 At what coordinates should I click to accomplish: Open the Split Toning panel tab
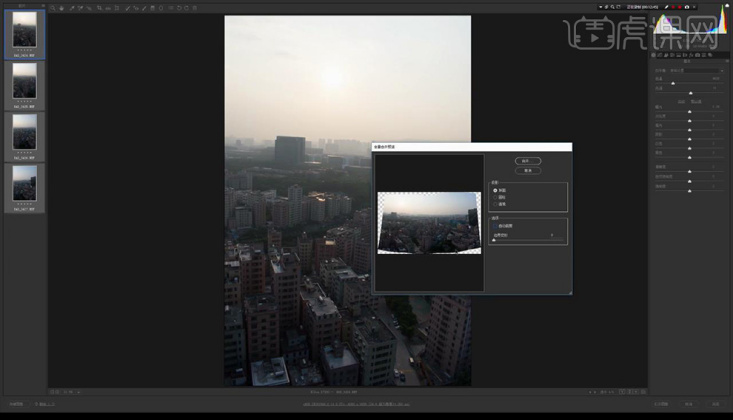tap(679, 55)
